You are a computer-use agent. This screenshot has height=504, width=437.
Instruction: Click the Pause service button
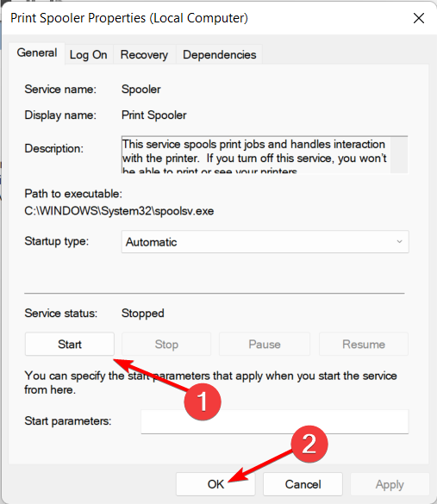[x=265, y=345]
